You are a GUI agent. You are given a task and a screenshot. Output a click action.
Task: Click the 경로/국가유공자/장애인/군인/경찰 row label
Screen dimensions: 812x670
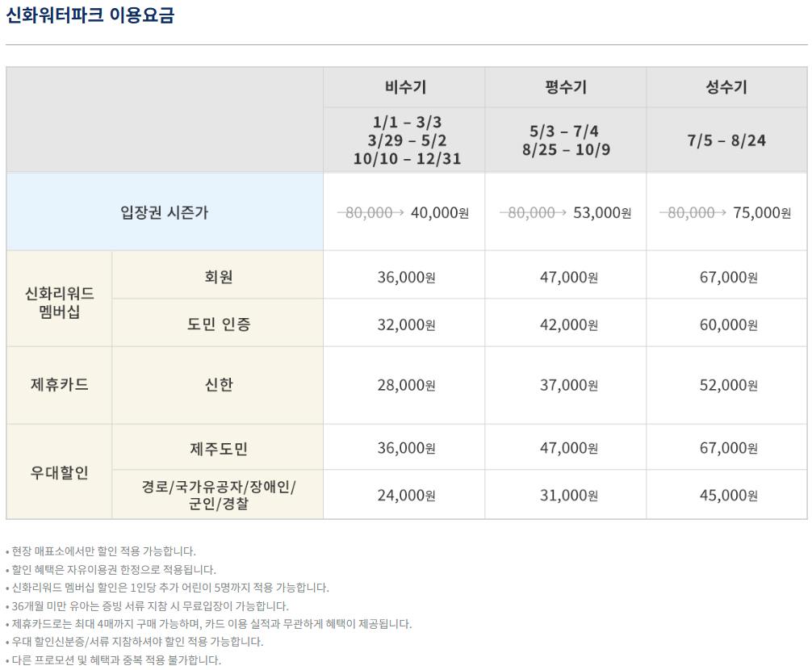(x=219, y=495)
